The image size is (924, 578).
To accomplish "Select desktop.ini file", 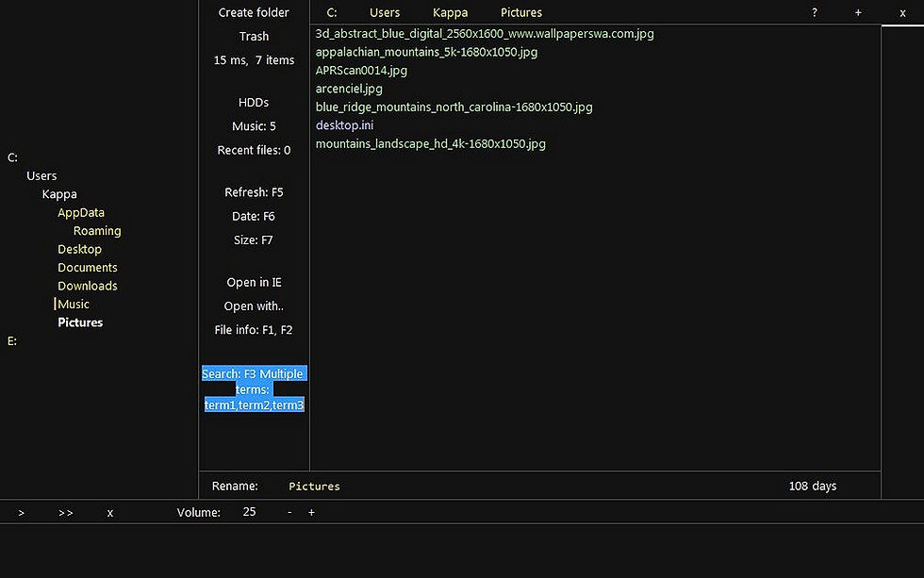I will point(345,124).
